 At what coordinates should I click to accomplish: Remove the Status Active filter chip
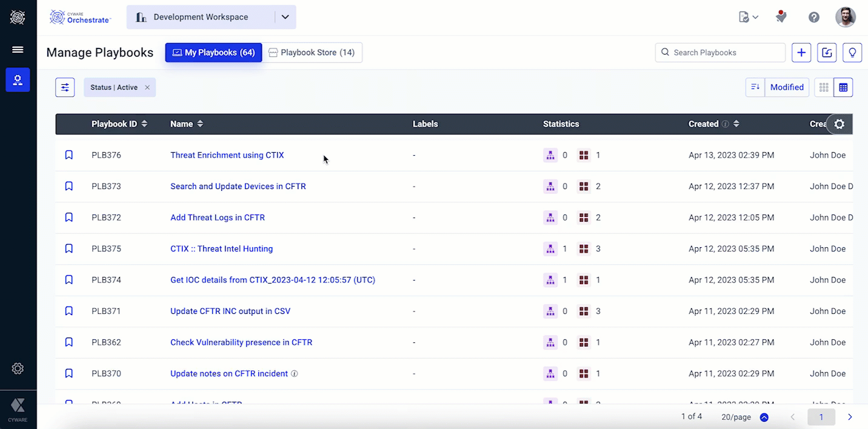[x=147, y=87]
